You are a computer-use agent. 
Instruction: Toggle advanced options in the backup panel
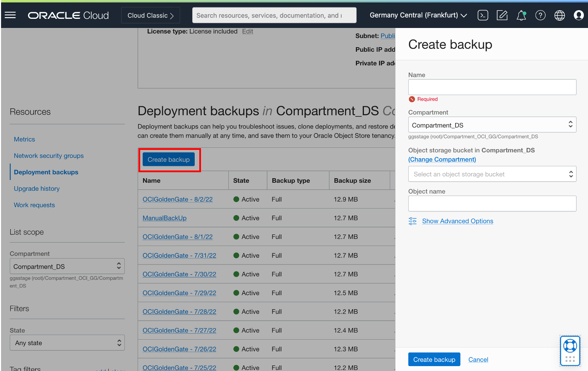(458, 221)
